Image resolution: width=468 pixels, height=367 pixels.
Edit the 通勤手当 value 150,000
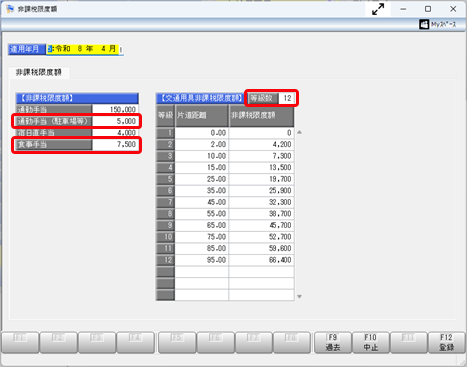(x=115, y=109)
